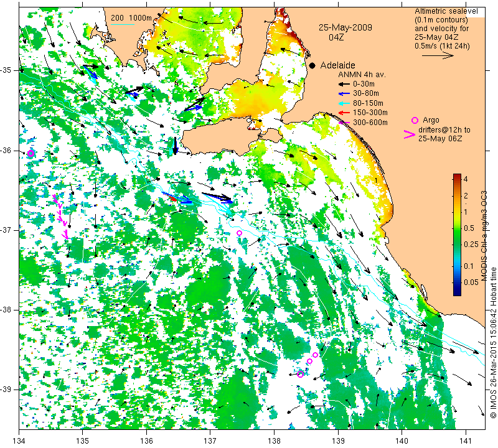Click the red 150-300m legend arrow

[x=344, y=113]
